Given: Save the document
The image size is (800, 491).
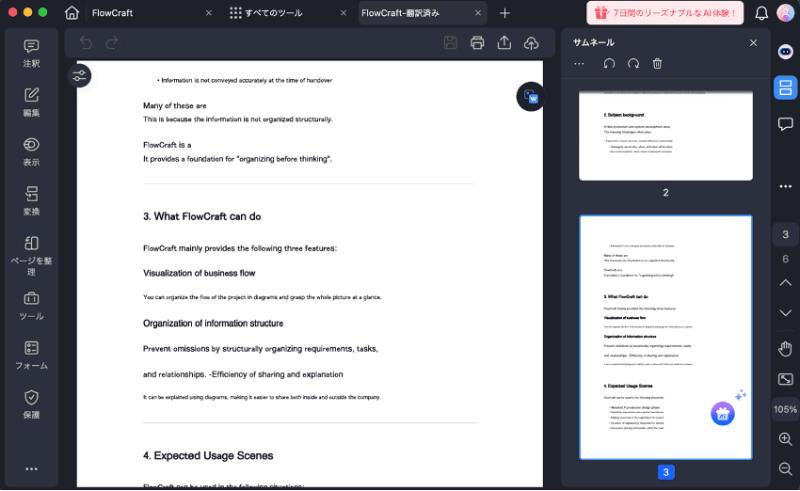Looking at the screenshot, I should (x=450, y=43).
